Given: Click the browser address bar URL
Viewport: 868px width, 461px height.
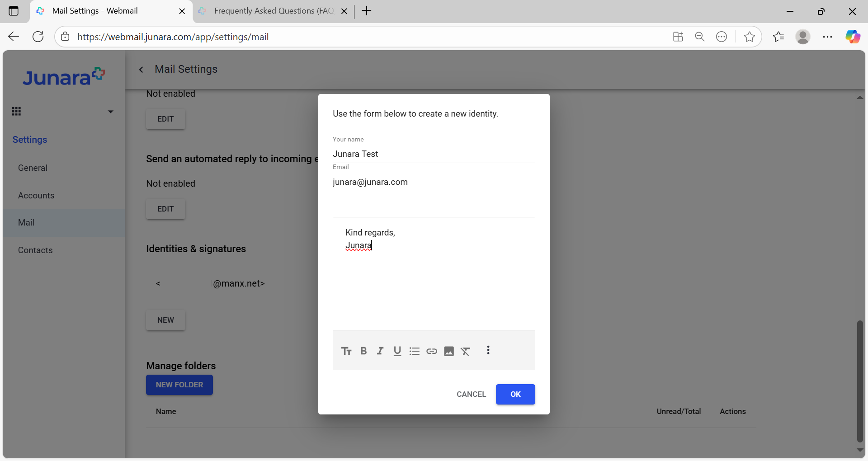Looking at the screenshot, I should tap(173, 37).
